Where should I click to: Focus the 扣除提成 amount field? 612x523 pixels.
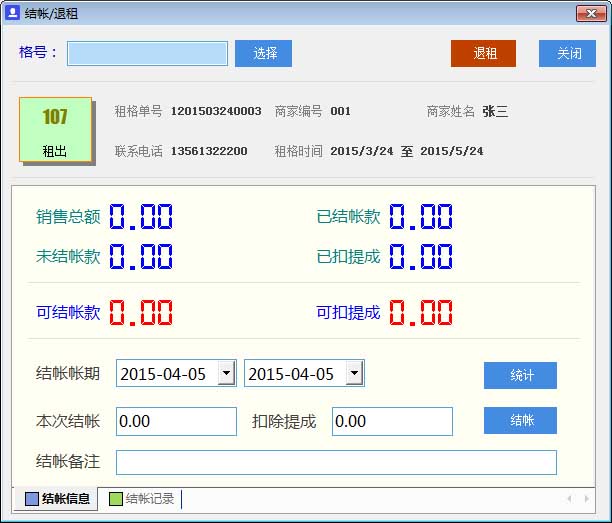click(x=392, y=422)
